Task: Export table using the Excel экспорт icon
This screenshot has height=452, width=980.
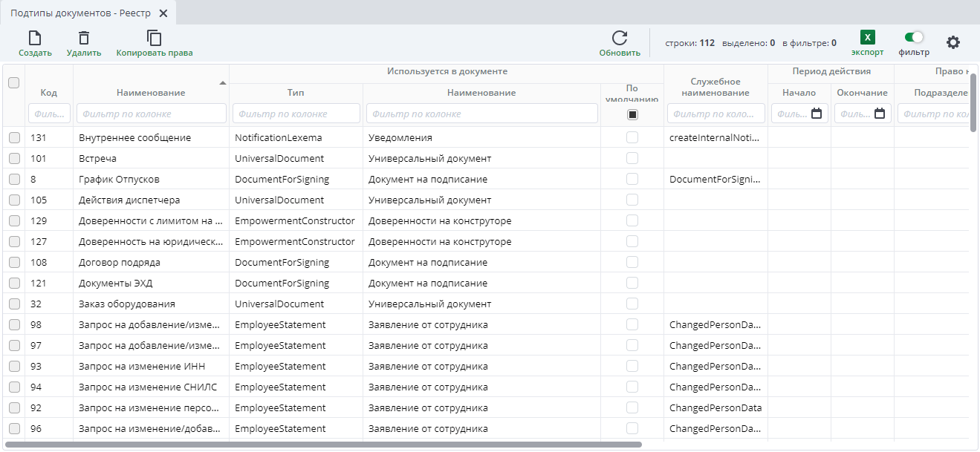Action: [867, 38]
